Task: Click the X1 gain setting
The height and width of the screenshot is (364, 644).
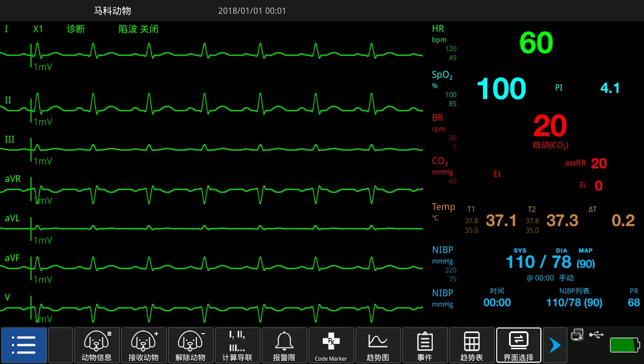Action: click(38, 29)
